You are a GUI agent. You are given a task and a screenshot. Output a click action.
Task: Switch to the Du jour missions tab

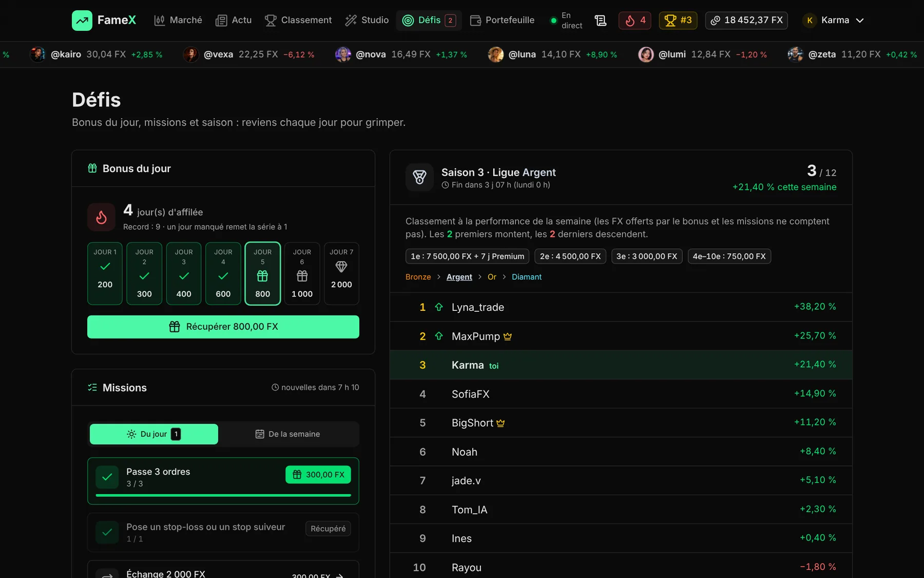(154, 434)
